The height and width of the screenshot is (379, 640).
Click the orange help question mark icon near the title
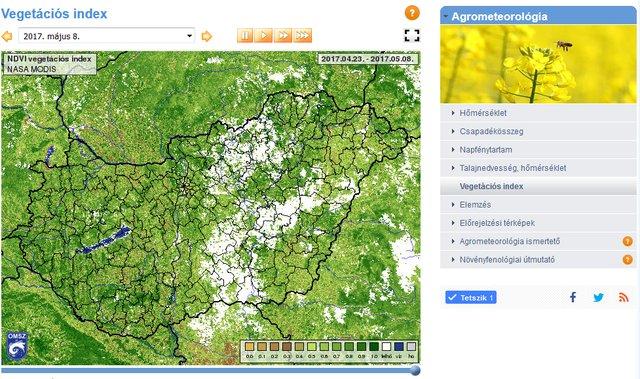coord(412,13)
